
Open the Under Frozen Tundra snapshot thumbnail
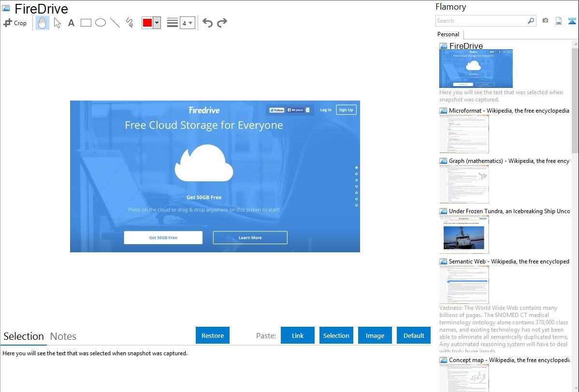click(464, 234)
